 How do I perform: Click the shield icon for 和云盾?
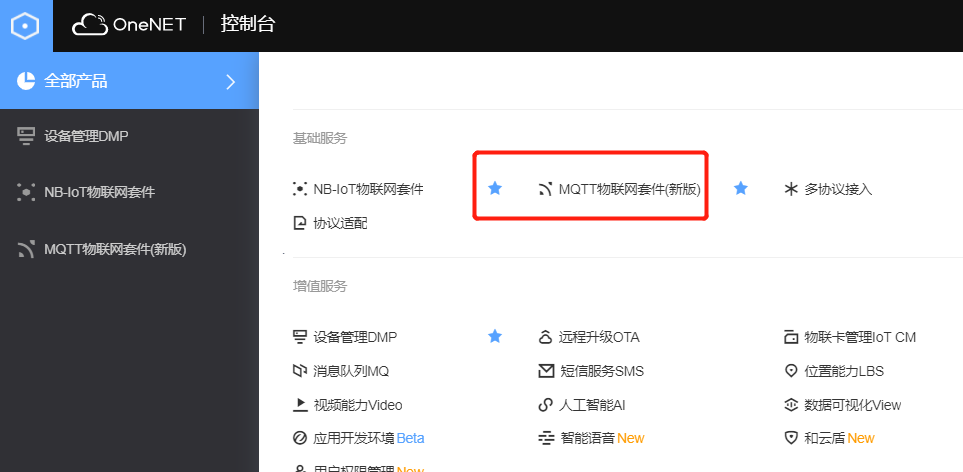(791, 438)
